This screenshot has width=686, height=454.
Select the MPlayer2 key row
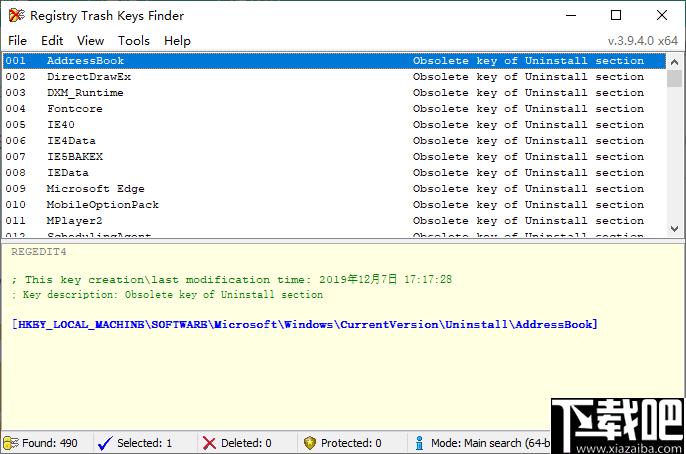(74, 221)
